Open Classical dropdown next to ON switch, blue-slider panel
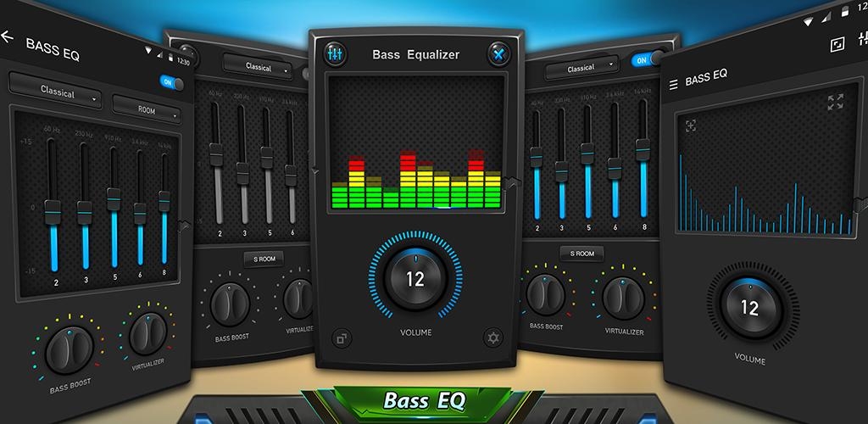 click(x=581, y=68)
